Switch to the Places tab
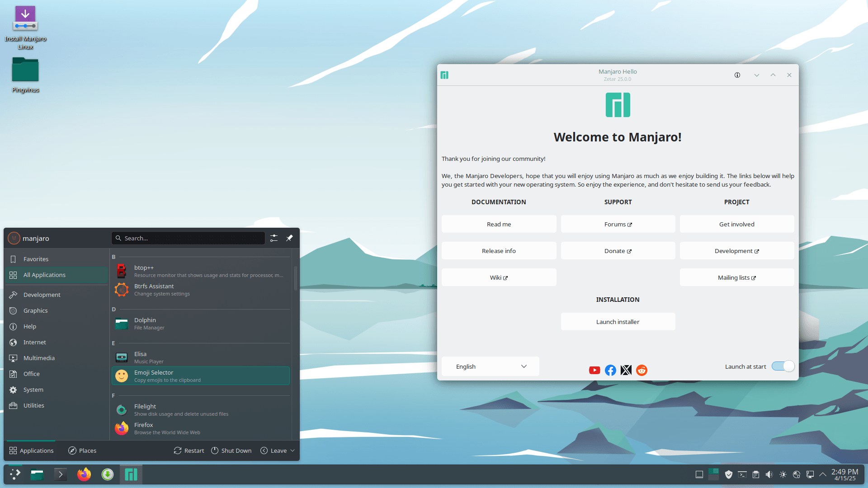 (x=82, y=450)
